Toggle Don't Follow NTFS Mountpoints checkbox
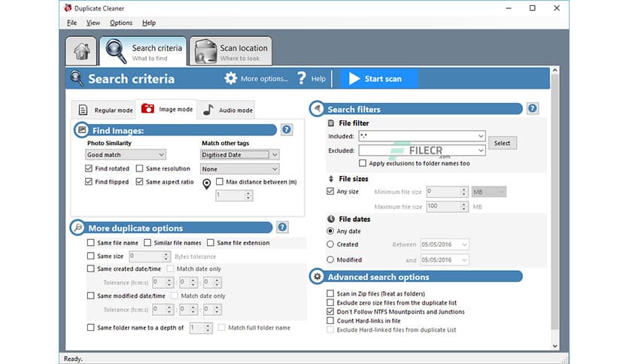 (x=330, y=311)
